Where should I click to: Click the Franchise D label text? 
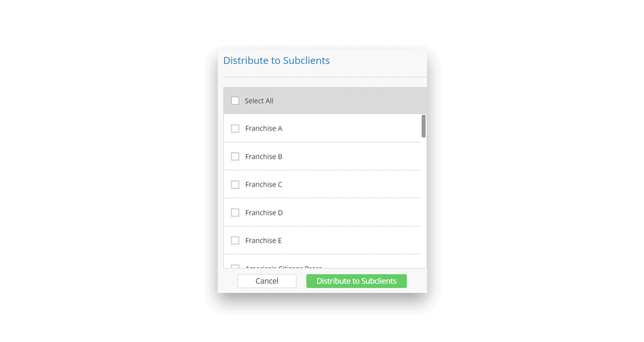pos(264,212)
